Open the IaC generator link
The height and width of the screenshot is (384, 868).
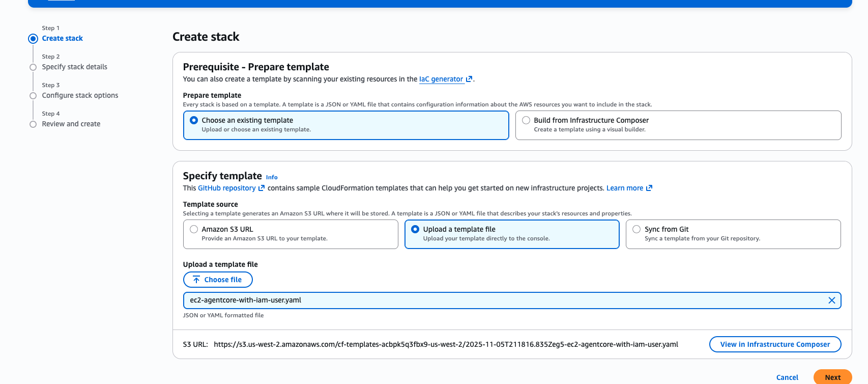click(x=441, y=79)
